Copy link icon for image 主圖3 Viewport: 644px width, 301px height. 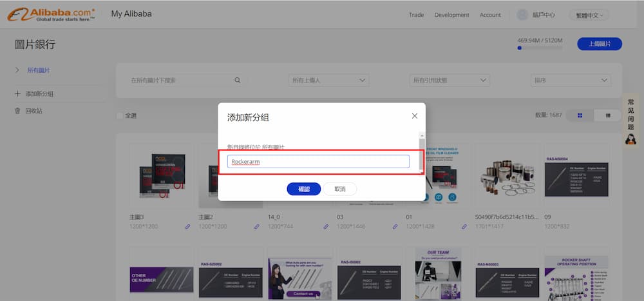tap(188, 226)
